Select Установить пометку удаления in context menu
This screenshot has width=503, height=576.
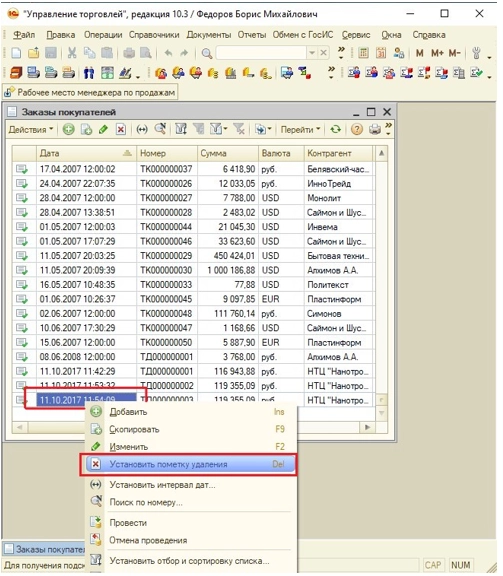[x=188, y=464]
